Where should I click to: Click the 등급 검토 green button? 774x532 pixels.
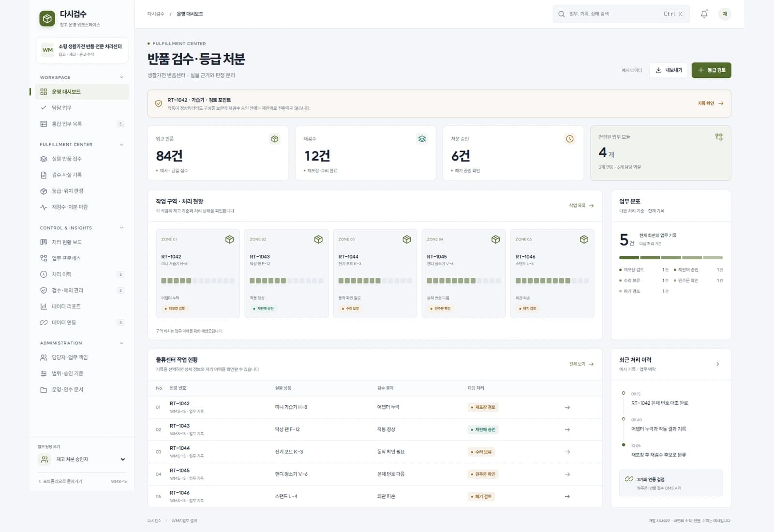click(711, 70)
